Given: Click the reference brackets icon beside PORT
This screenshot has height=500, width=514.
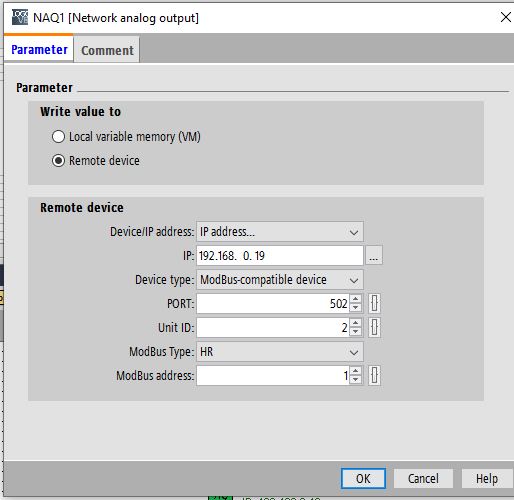Looking at the screenshot, I should click(x=374, y=303).
